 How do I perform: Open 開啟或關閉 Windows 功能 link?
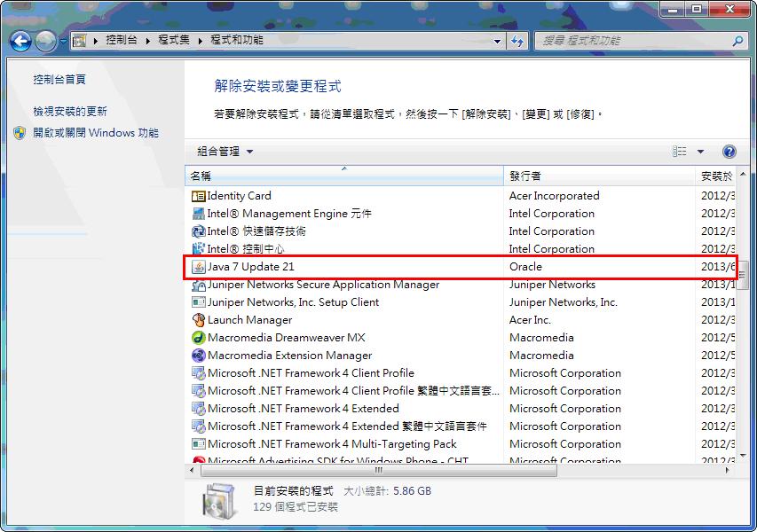click(96, 133)
